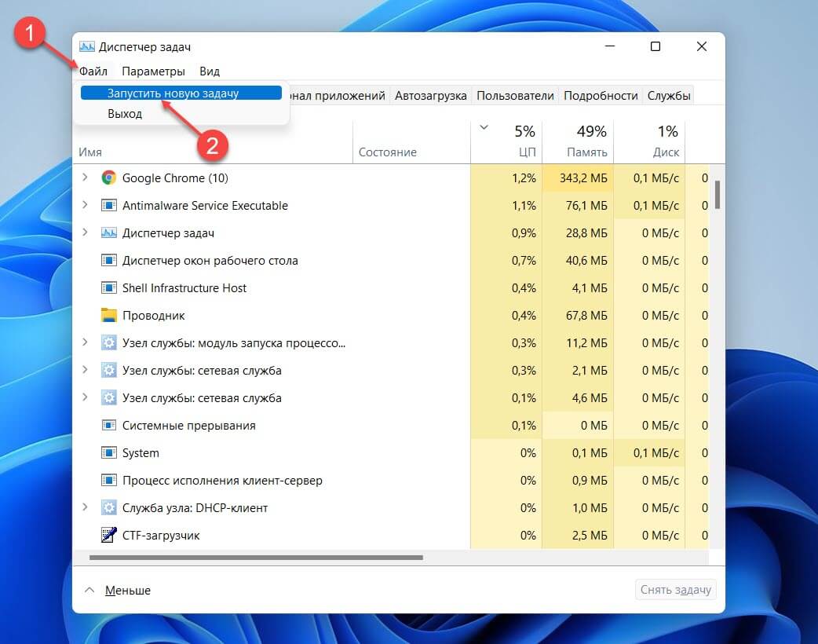
Task: Expand Узел службы: модуль запуска процессов
Action: click(85, 342)
